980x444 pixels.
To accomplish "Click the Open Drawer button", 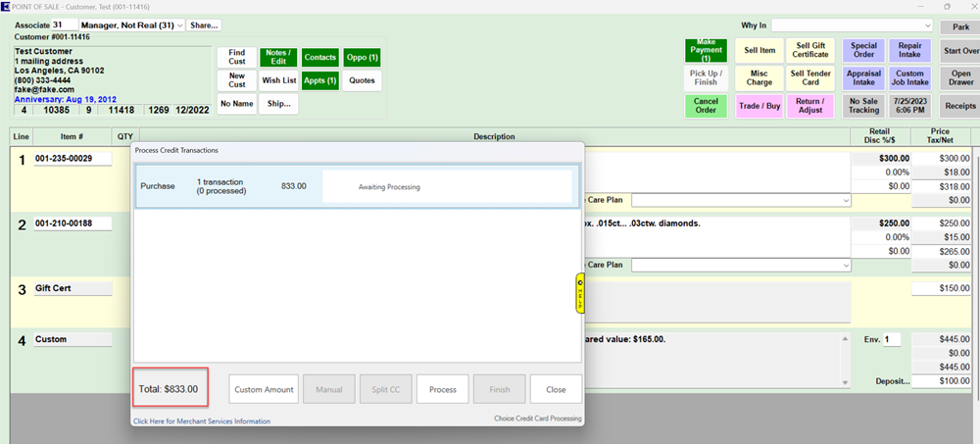I will pos(960,78).
